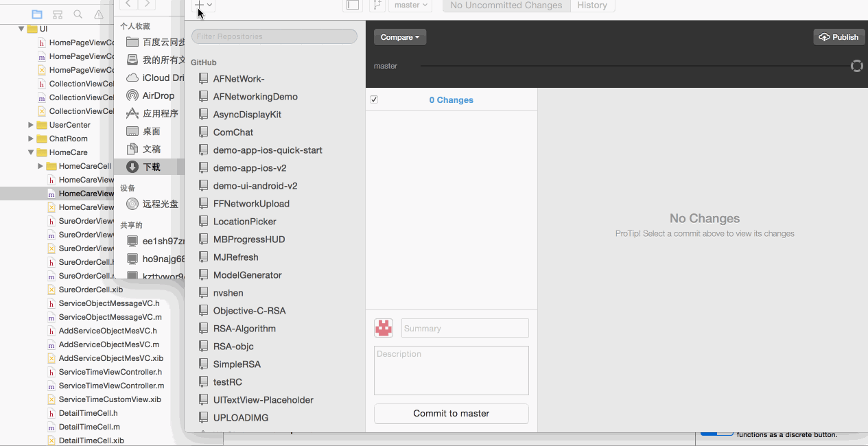The image size is (868, 446).
Task: Toggle the select-all changes checkbox
Action: pyautogui.click(x=374, y=99)
